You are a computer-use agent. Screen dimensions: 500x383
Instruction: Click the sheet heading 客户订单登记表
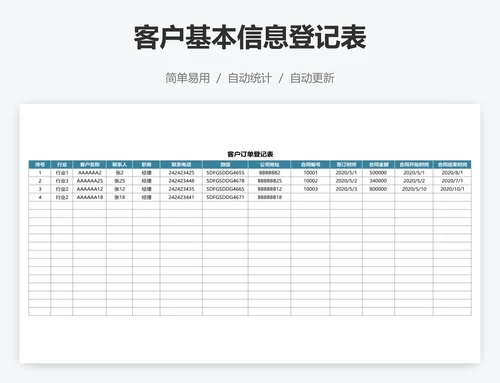(x=250, y=154)
